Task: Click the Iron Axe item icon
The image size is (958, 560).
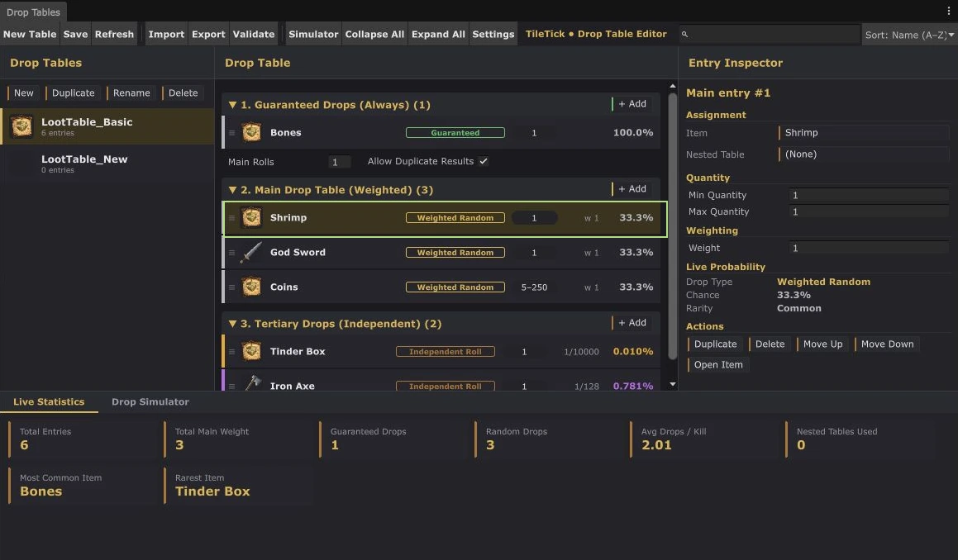Action: pos(252,383)
